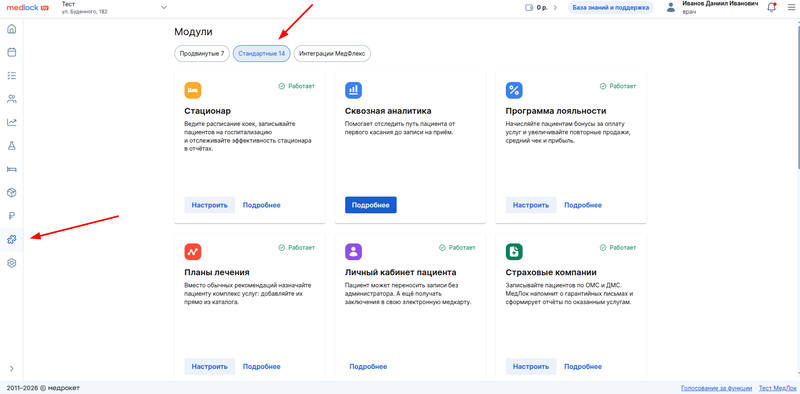Open the analytics chart sidebar icon

pos(12,122)
